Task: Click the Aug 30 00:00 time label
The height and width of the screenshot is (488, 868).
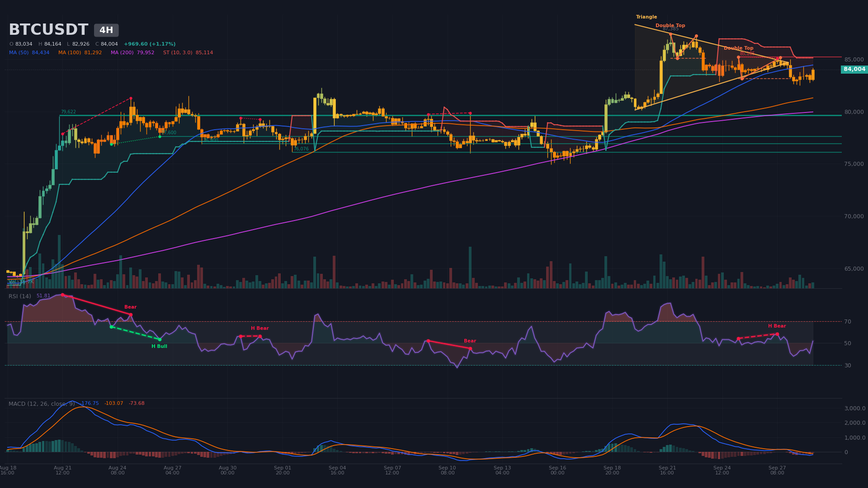Action: point(227,470)
